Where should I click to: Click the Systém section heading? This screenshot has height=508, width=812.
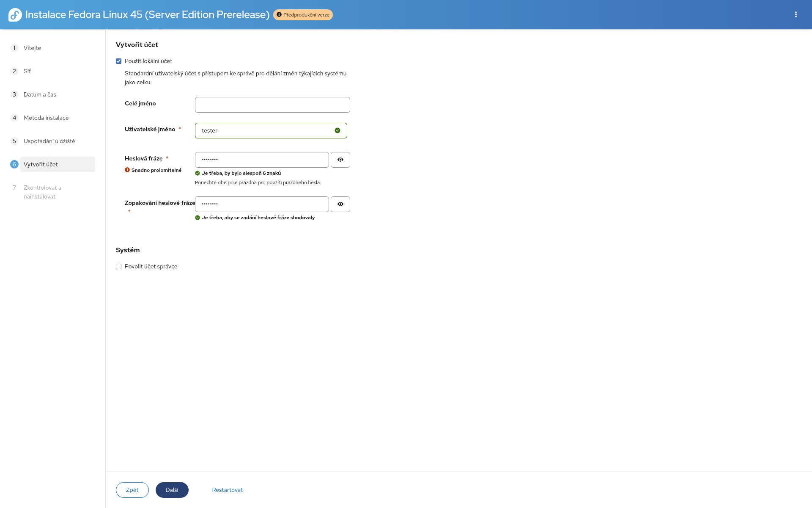[128, 250]
